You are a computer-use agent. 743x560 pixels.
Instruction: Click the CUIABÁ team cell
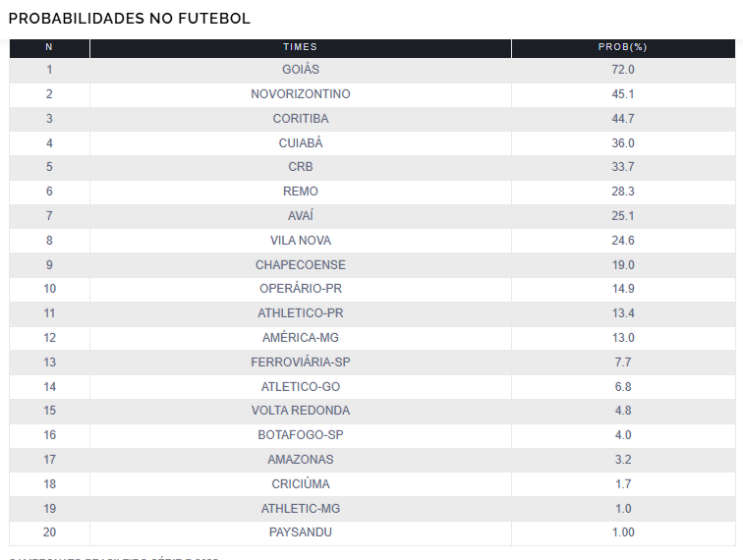pyautogui.click(x=301, y=143)
